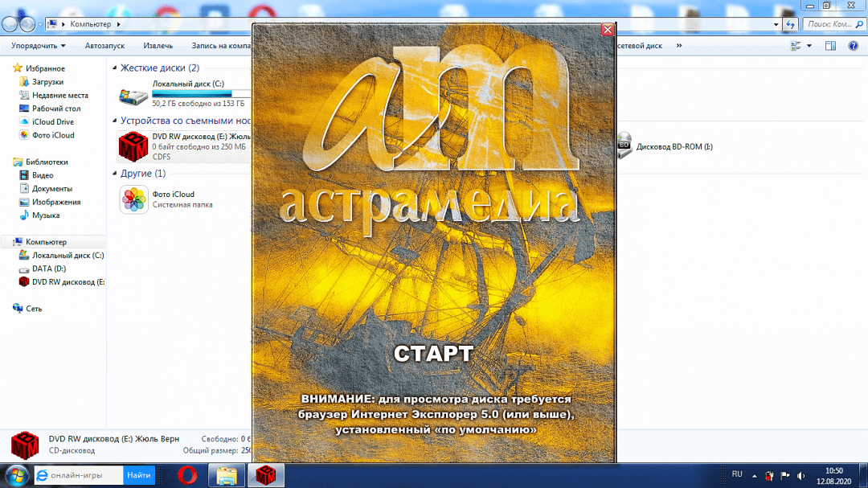868x488 pixels.
Task: Open the address bar history dropdown
Action: [776, 24]
